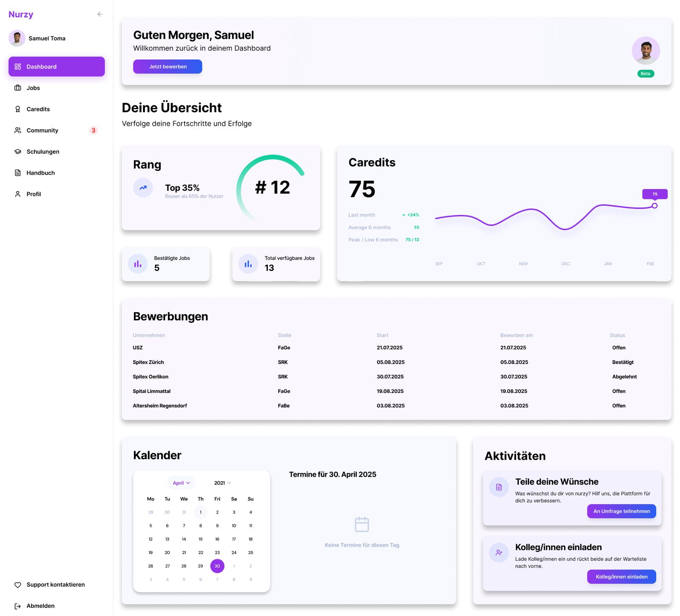The height and width of the screenshot is (616, 680).
Task: Click the Bestätigt status cell
Action: tap(623, 362)
